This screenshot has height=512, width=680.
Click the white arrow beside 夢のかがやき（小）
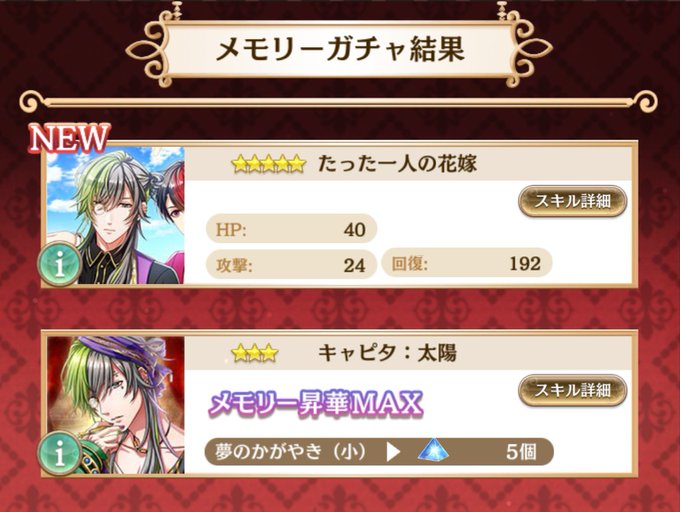[x=393, y=452]
